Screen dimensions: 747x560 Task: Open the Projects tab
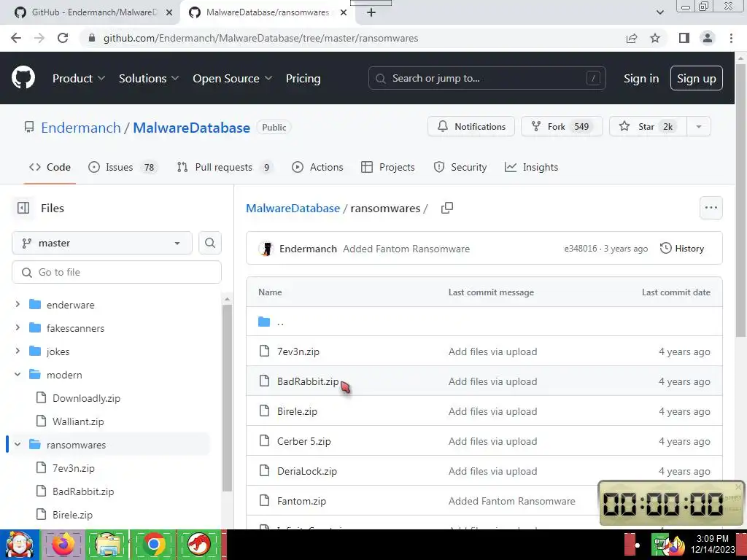pyautogui.click(x=388, y=167)
